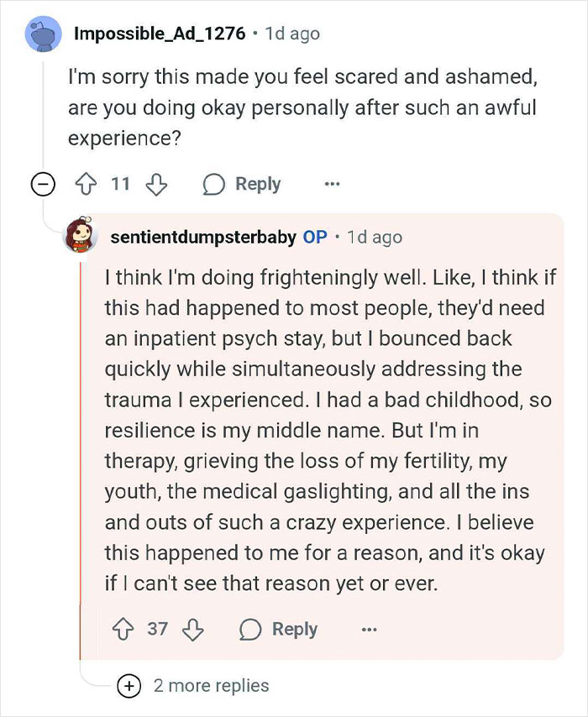Open more options on Impossible_Ad_1276's comment
The width and height of the screenshot is (588, 717).
(x=333, y=184)
